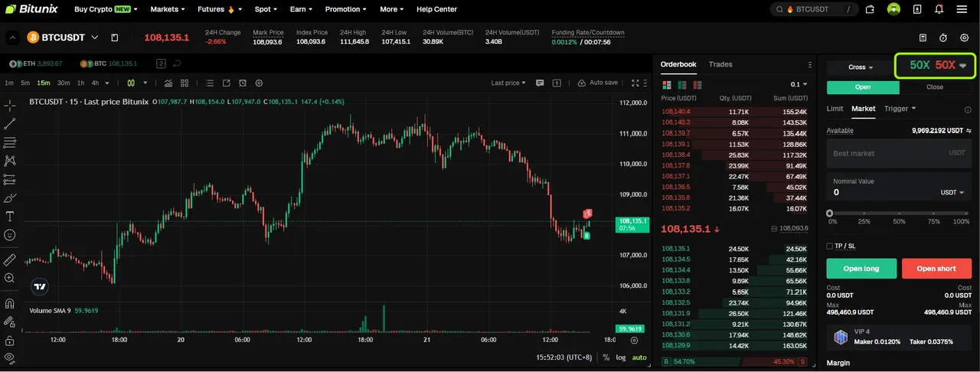Viewport: 980px width, 372px height.
Task: Open the long/short position forecasting tools
Action: (10, 180)
